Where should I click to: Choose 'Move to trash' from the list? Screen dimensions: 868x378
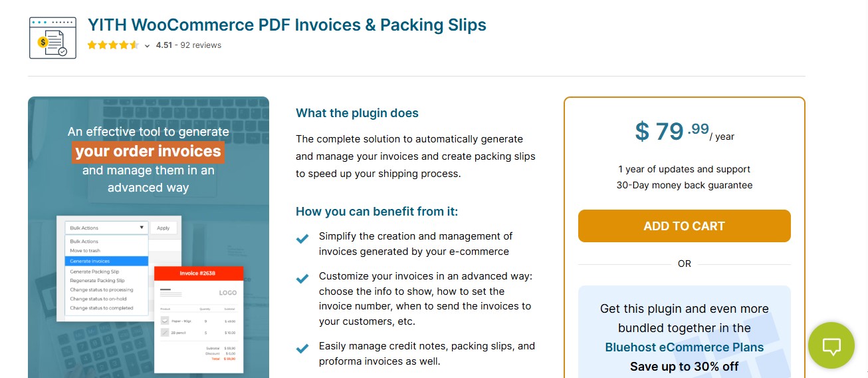coord(86,251)
